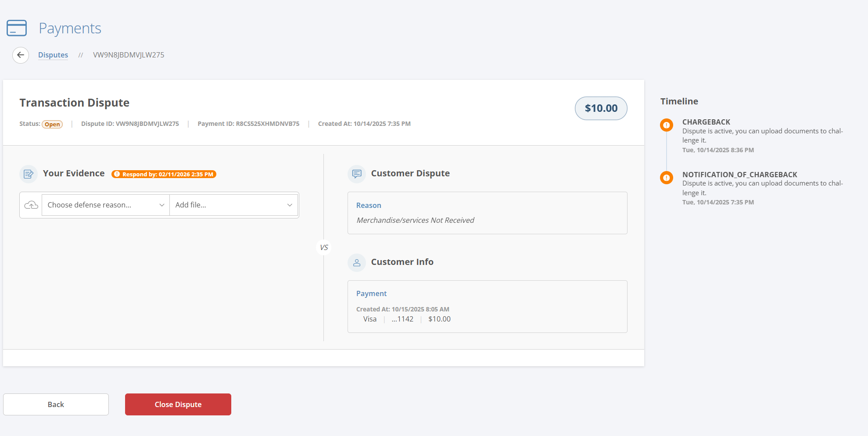
Task: Open the Add file dropdown
Action: (x=233, y=205)
